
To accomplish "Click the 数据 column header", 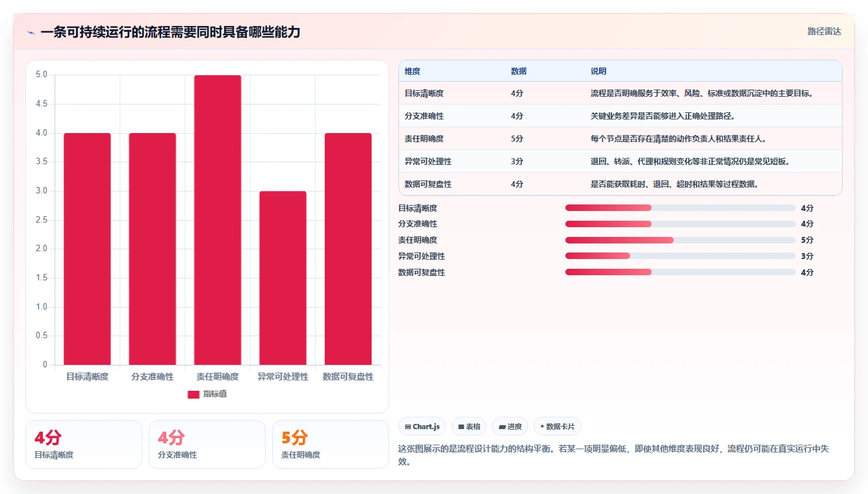I will (x=519, y=71).
